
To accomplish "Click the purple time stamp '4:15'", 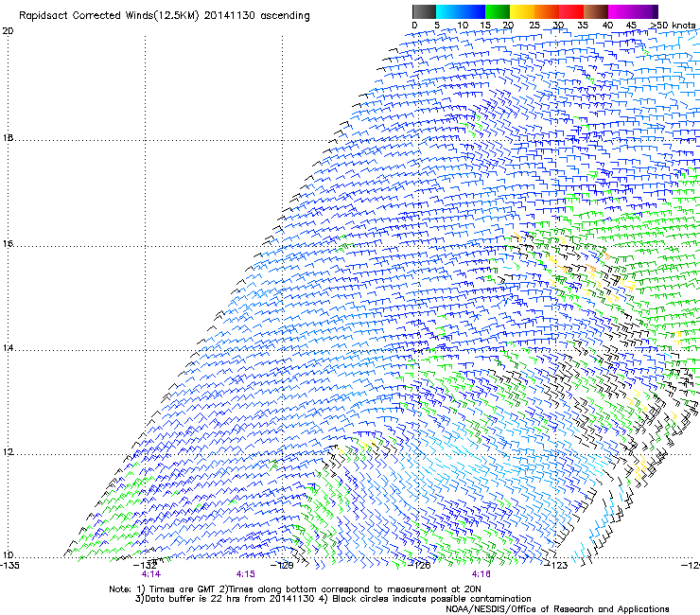I will click(246, 574).
